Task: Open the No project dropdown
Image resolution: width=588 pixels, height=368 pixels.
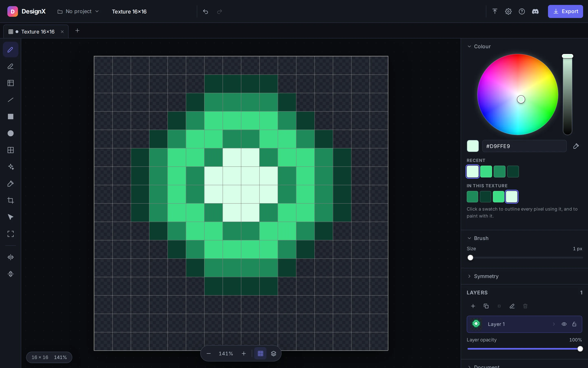Action: click(78, 11)
